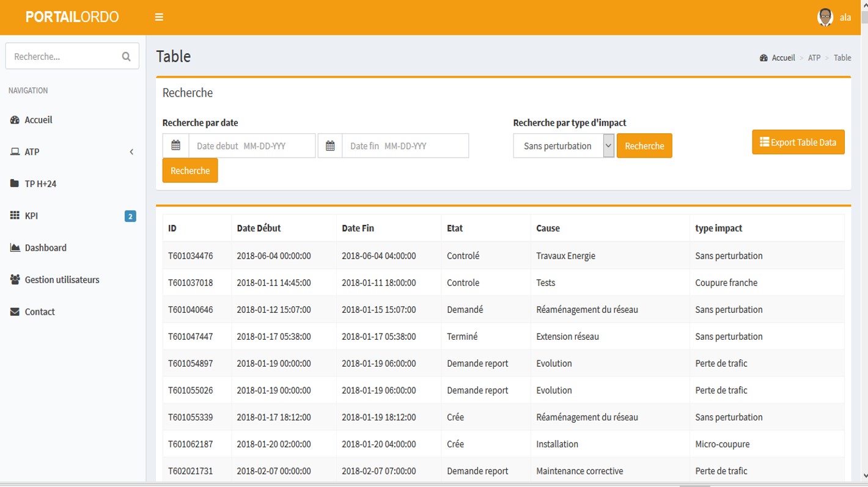Toggle the sidebar with the hamburger icon

coord(159,17)
